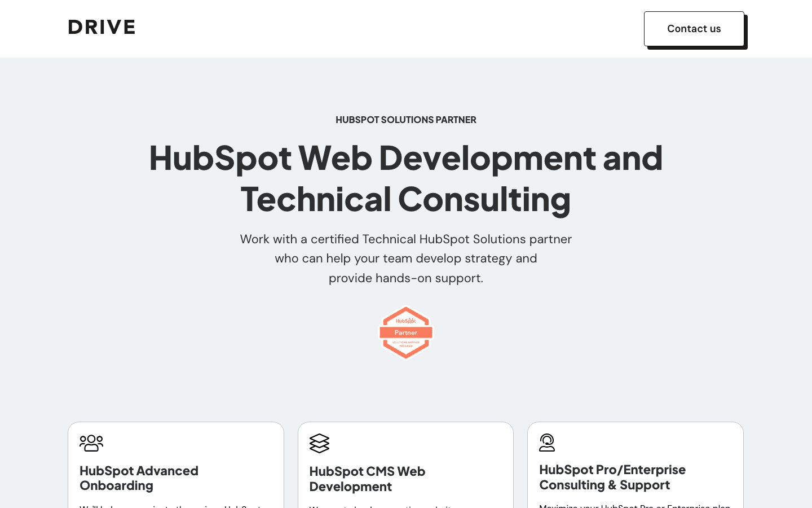The height and width of the screenshot is (508, 812).
Task: Open HubSpot Pro/Enterprise Consulting & Support title
Action: tap(612, 477)
